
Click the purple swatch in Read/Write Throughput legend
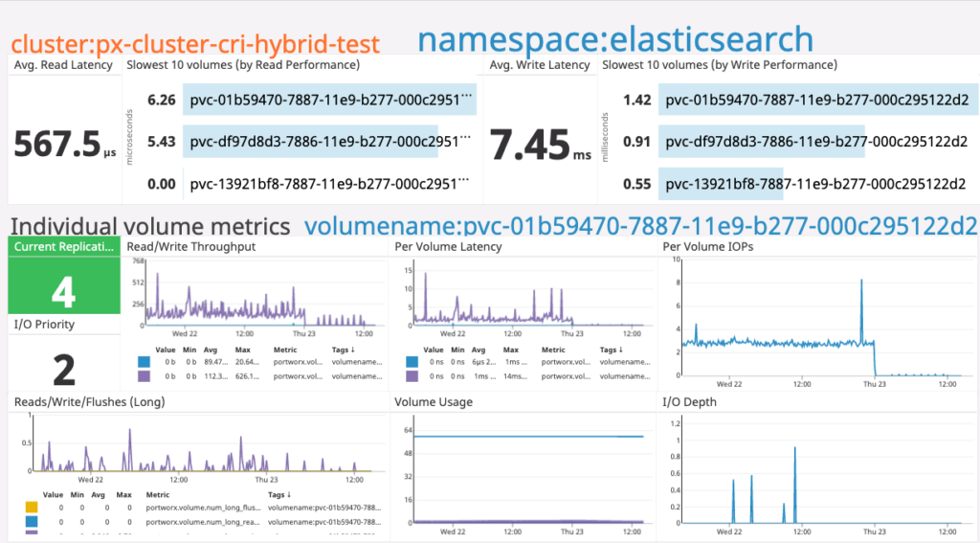(x=145, y=376)
